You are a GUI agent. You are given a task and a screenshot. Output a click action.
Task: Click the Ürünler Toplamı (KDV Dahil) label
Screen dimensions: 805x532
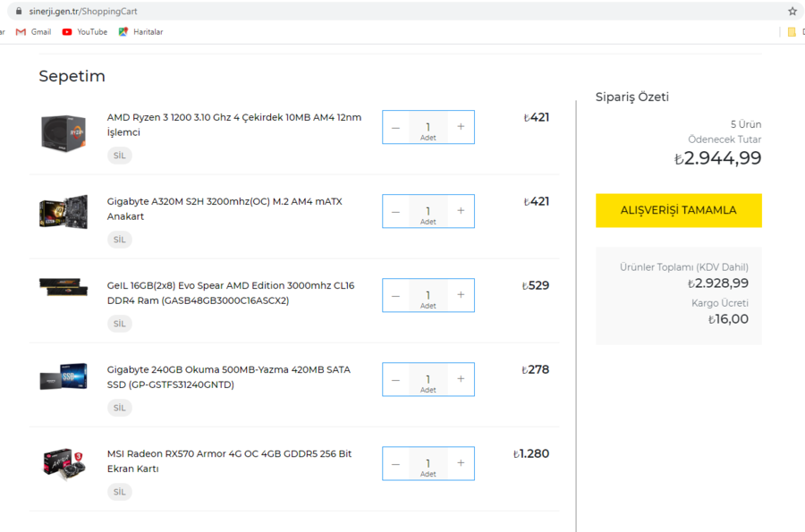[x=684, y=266]
